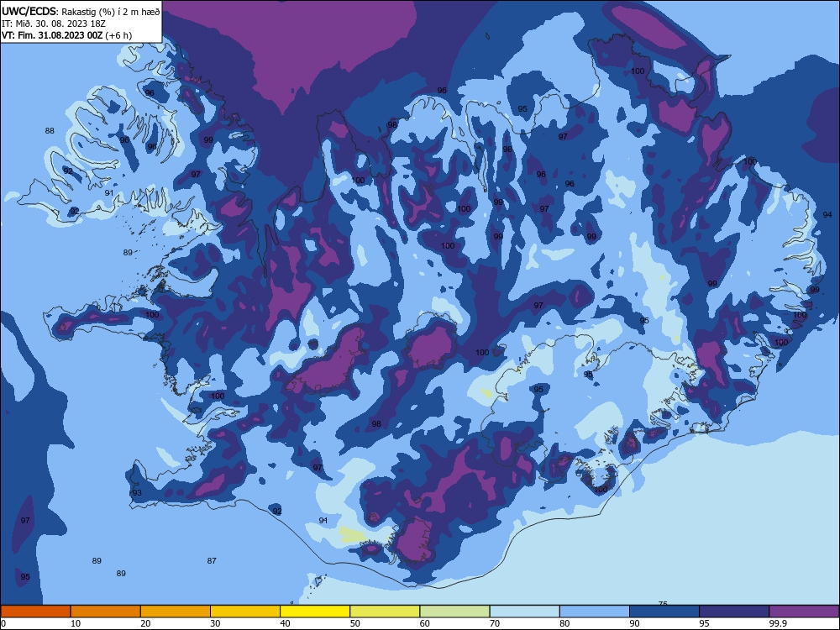Click the orange 10–20 legend swatch
The width and height of the screenshot is (840, 630).
(x=106, y=612)
